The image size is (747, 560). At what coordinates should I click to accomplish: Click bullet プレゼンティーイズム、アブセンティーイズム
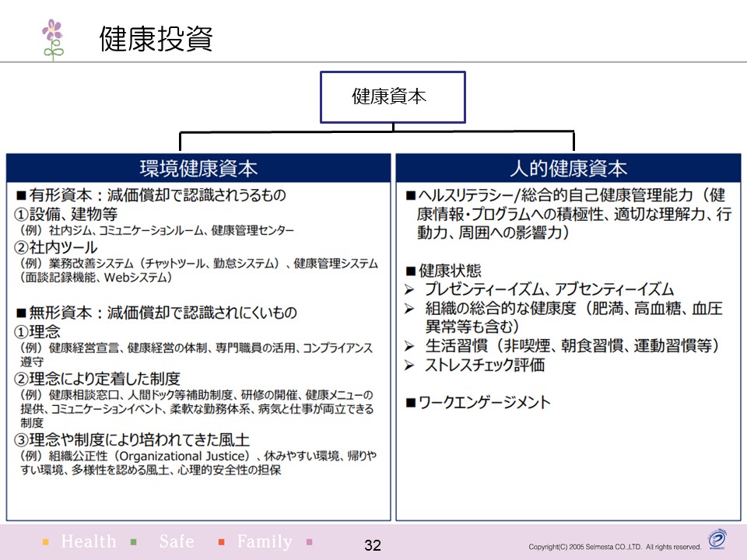tap(539, 289)
